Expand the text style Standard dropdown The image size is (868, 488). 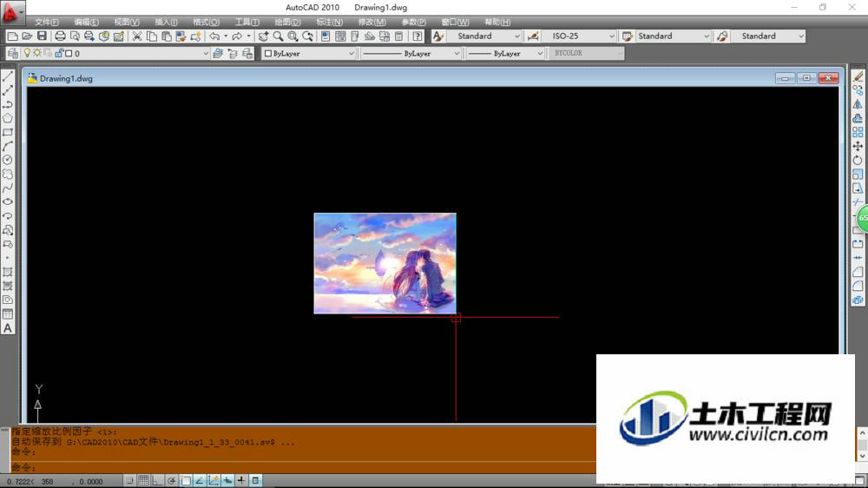(517, 36)
